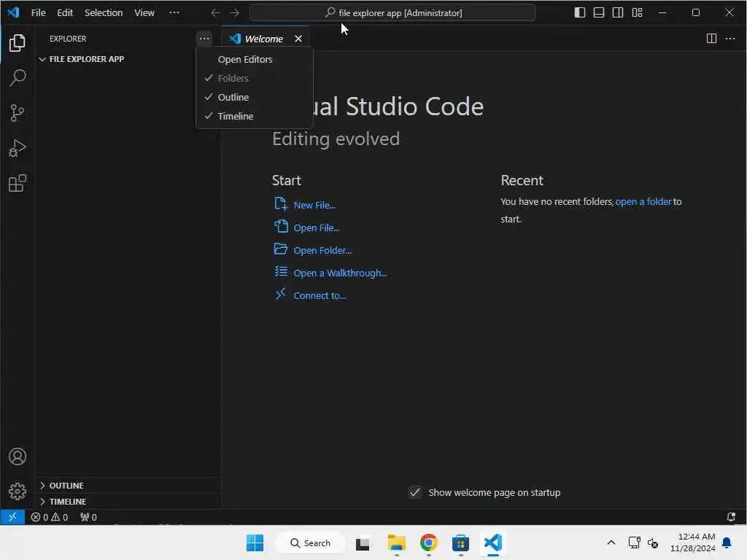Go forward with navigation arrow

click(x=234, y=13)
